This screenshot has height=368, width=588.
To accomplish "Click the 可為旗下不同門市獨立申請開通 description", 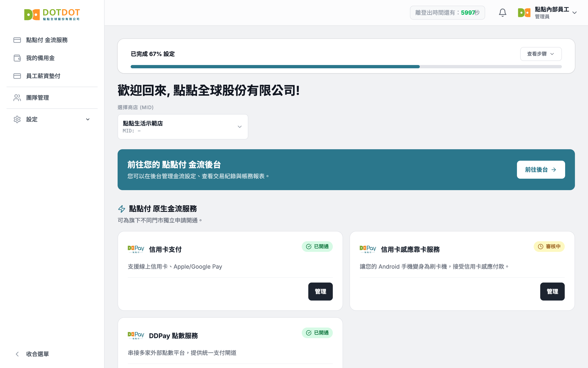I will pos(160,221).
